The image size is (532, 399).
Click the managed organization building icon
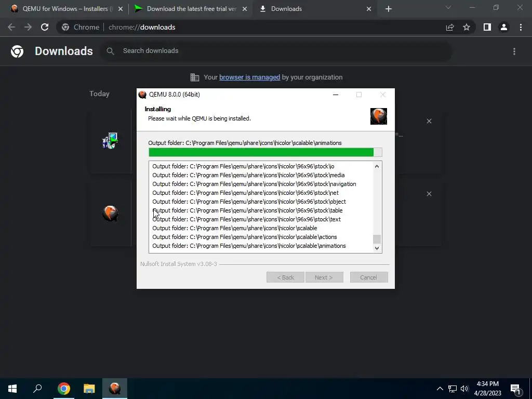(x=195, y=77)
